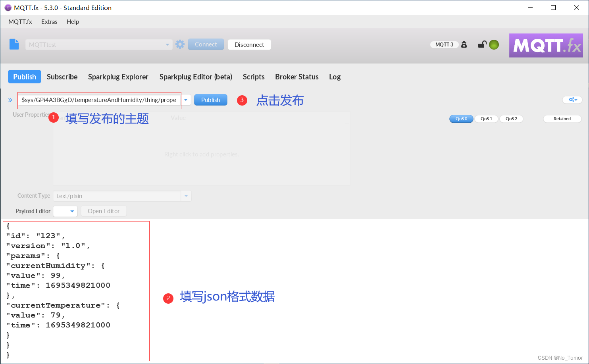Select QoS 2 level

pos(511,119)
